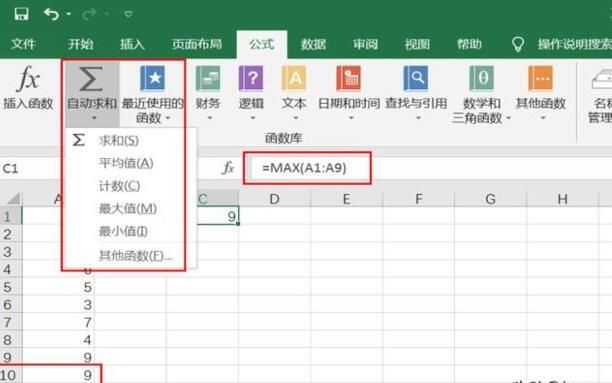This screenshot has width=612, height=383.
Task: Click the Undo arrow icon
Action: click(51, 14)
